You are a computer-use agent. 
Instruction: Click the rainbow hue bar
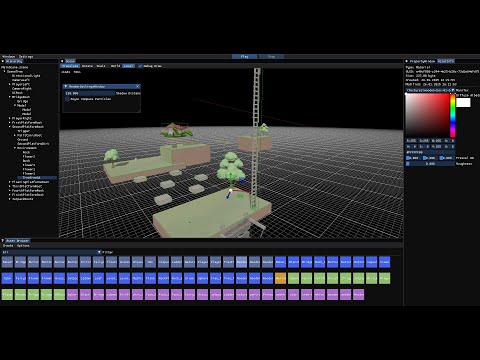(453, 115)
